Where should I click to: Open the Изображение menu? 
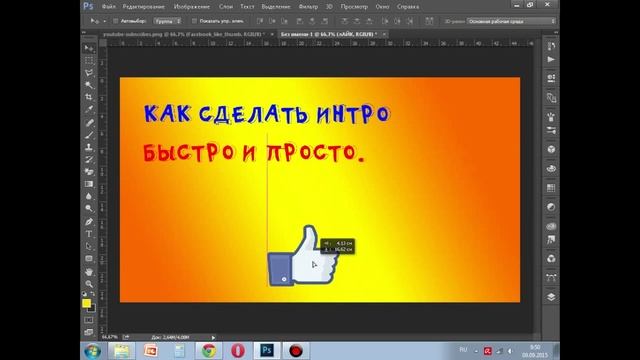[x=192, y=7]
